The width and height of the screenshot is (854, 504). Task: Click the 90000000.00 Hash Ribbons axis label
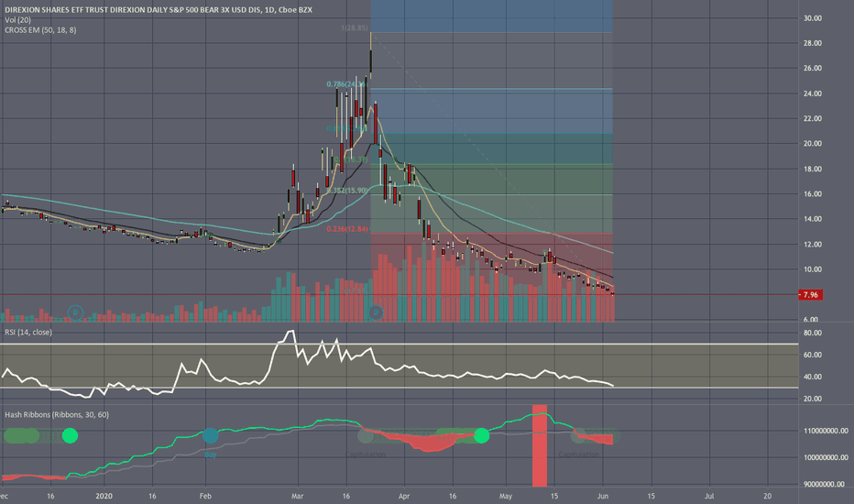coord(826,484)
